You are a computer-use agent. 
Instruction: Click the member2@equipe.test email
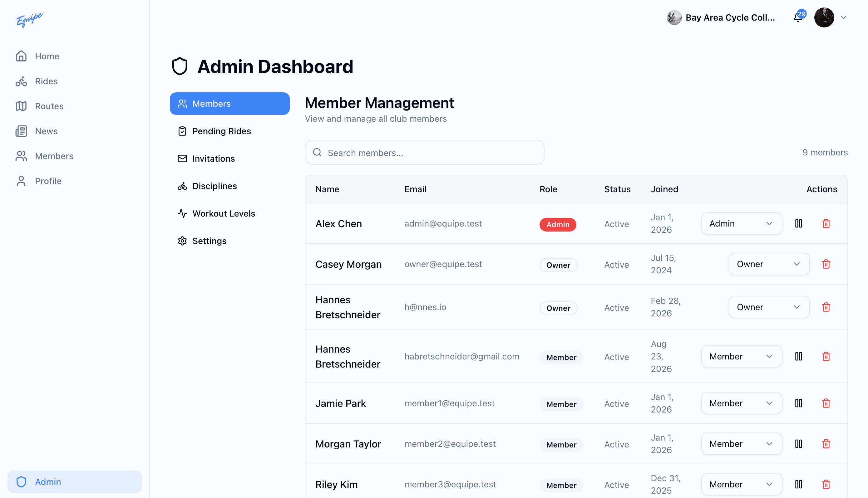(x=450, y=444)
